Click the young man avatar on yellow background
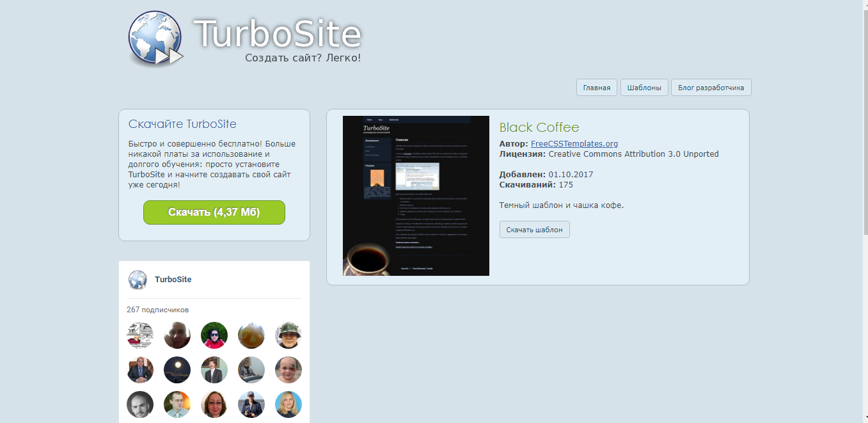868x423 pixels. pyautogui.click(x=177, y=404)
